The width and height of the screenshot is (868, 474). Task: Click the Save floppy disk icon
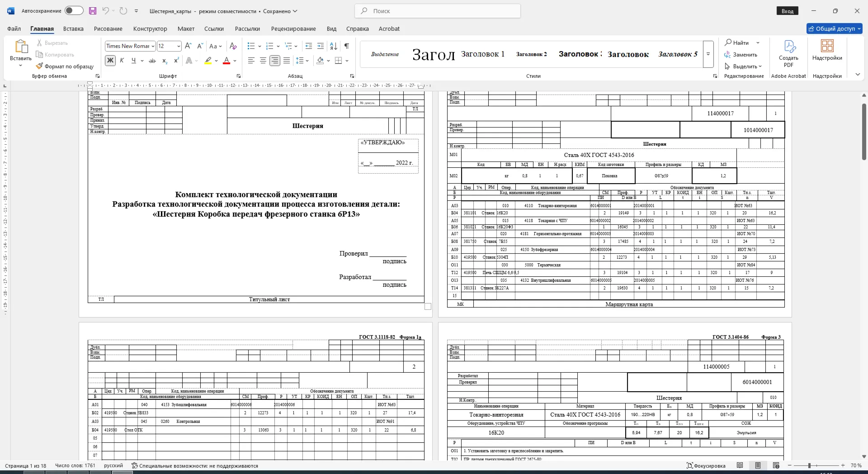point(93,11)
